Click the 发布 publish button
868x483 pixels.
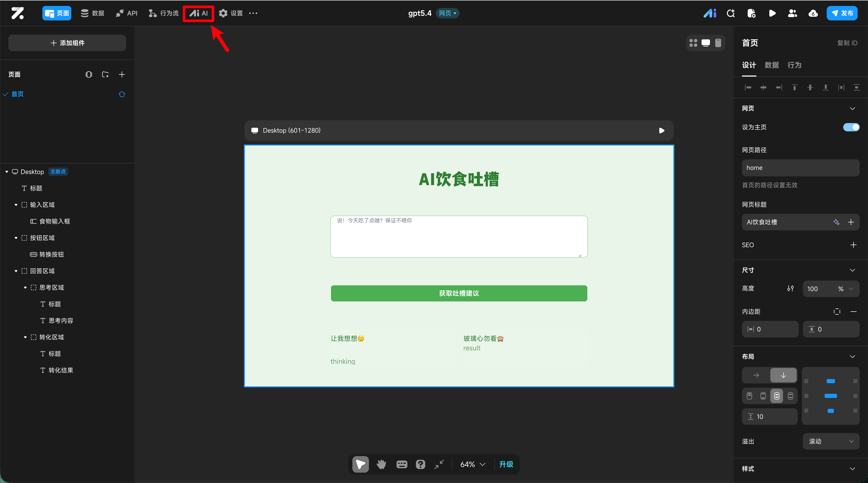(843, 13)
